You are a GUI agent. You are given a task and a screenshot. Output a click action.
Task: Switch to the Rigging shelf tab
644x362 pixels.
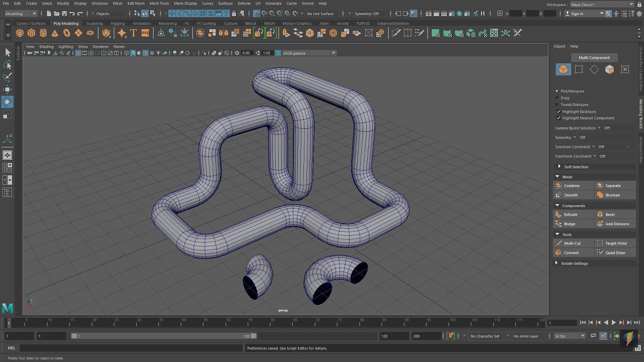click(x=118, y=24)
